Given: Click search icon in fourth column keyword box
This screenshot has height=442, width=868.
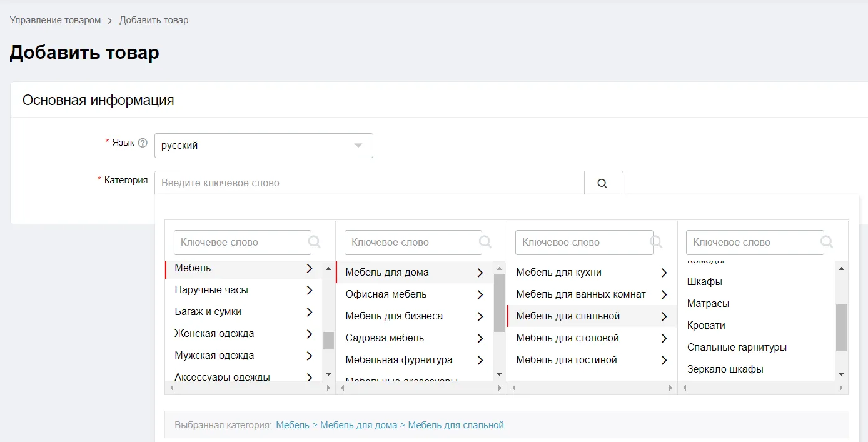Looking at the screenshot, I should pyautogui.click(x=827, y=242).
